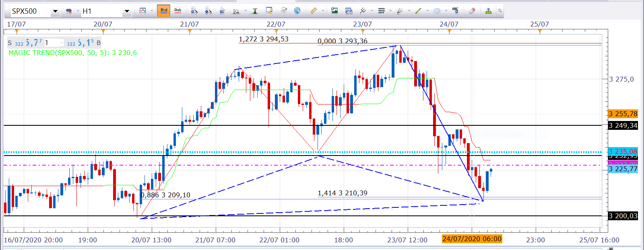Screen dimensions: 644x250
Task: Expand the Fibonacci tool dropdown arrow
Action: point(390,11)
